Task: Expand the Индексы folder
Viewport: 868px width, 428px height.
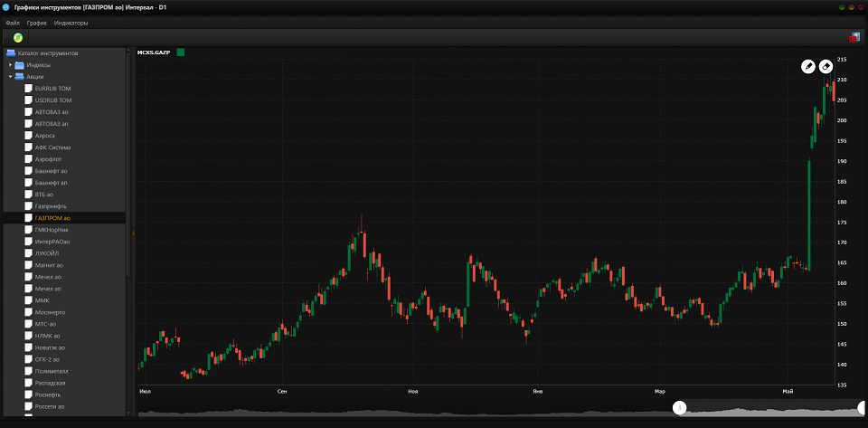Action: point(10,65)
